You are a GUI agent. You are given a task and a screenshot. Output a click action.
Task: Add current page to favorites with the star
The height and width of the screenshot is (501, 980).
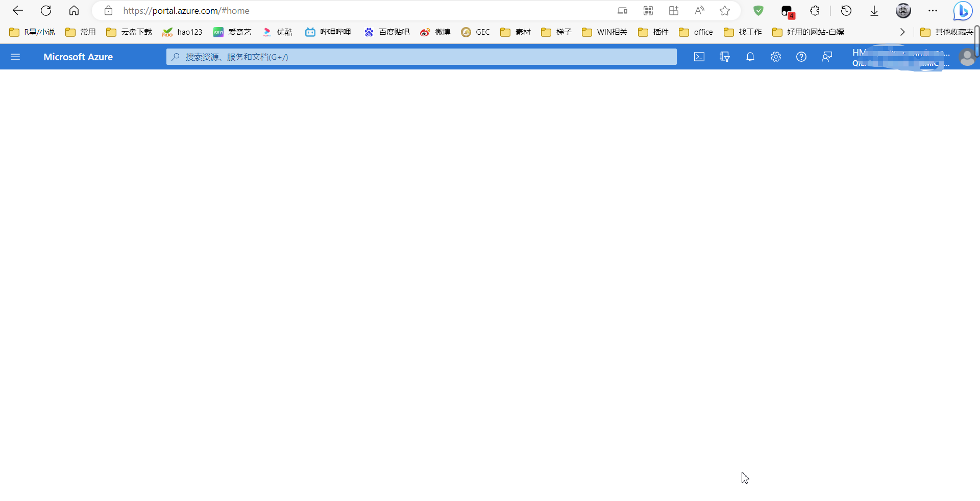tap(725, 10)
